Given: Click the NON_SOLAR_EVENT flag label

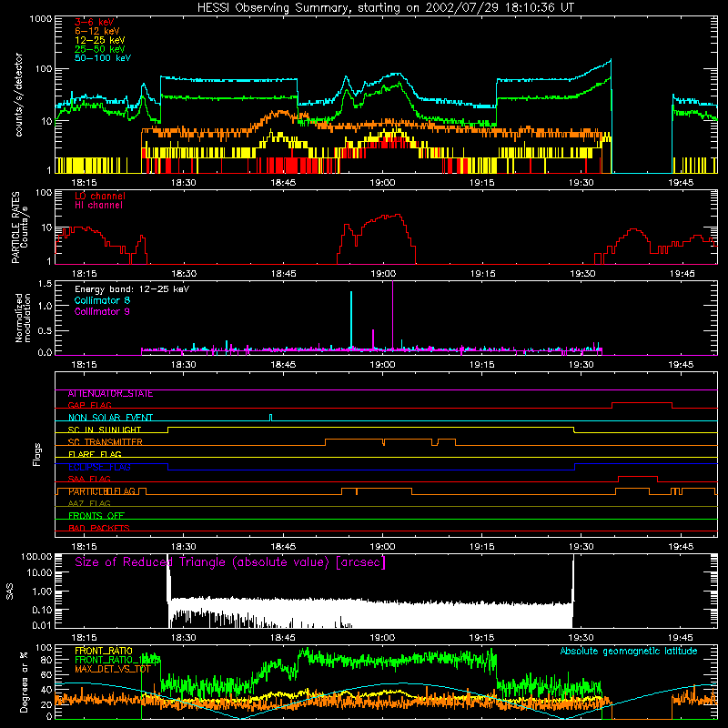Looking at the screenshot, I should (x=110, y=418).
